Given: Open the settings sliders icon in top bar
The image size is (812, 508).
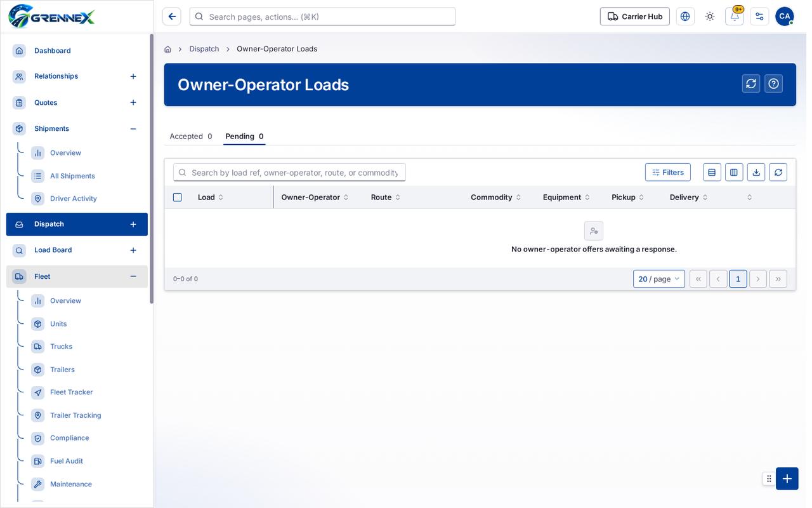Looking at the screenshot, I should [x=759, y=17].
